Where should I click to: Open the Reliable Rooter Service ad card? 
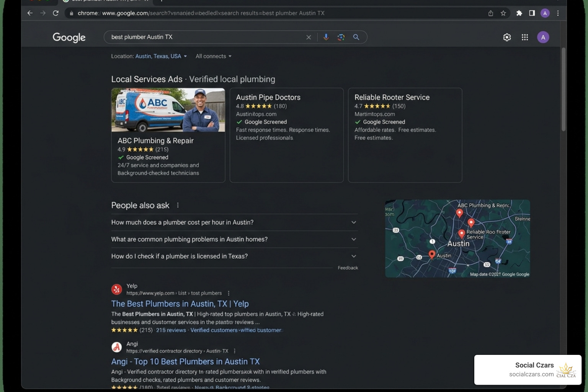coord(405,135)
